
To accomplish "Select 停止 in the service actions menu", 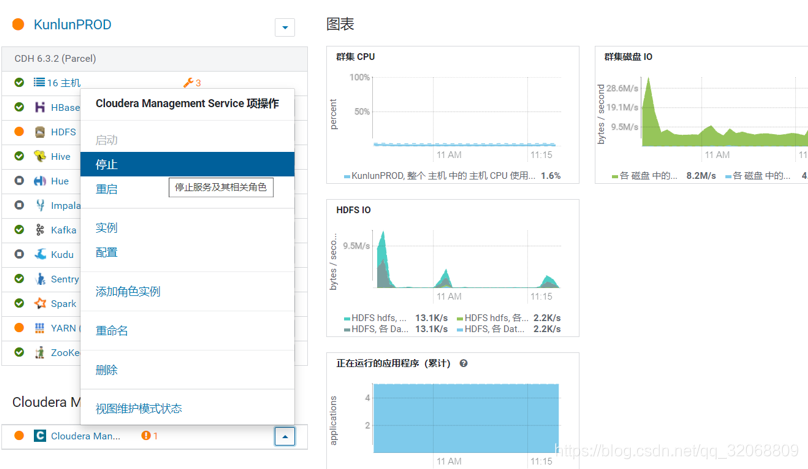I will [x=188, y=164].
